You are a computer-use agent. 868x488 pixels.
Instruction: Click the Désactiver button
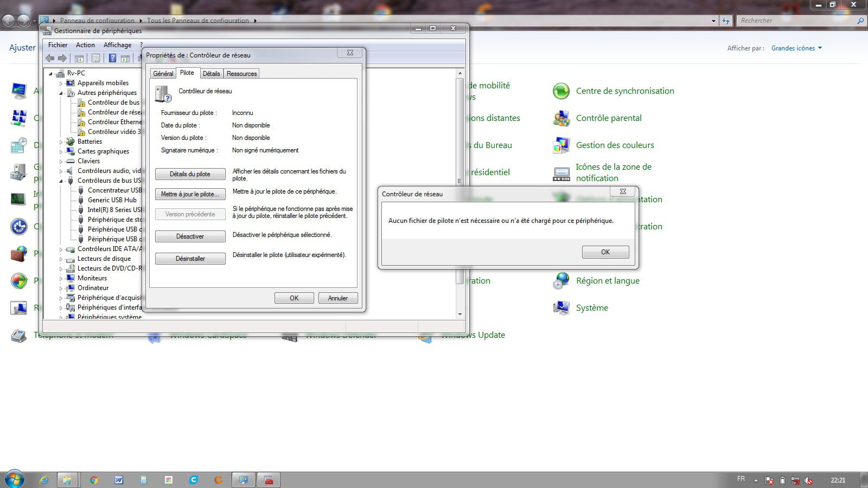tap(190, 236)
